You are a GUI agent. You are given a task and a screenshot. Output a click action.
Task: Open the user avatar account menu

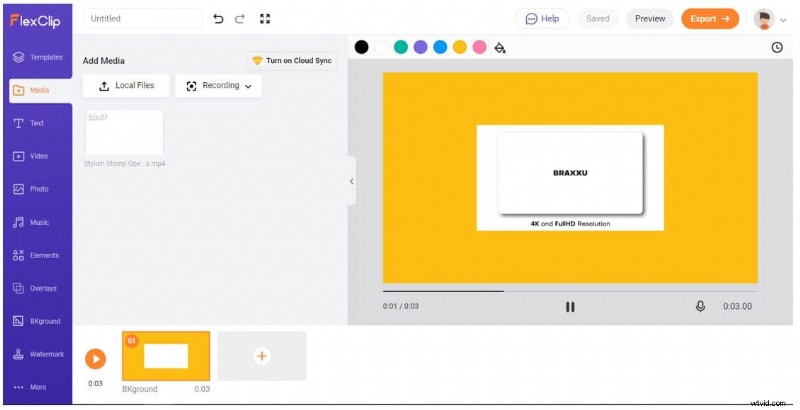(x=770, y=19)
